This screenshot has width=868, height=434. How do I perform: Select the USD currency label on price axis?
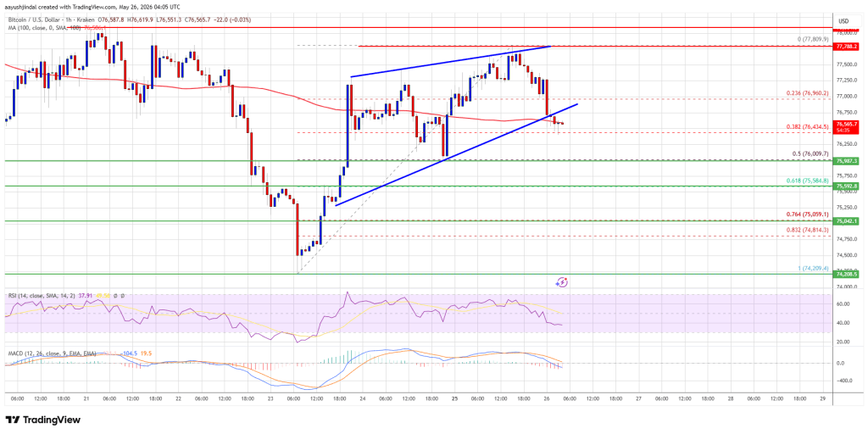click(843, 21)
